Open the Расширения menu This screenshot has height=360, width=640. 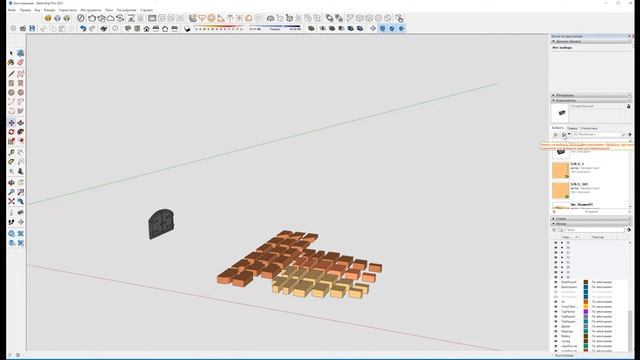127,10
